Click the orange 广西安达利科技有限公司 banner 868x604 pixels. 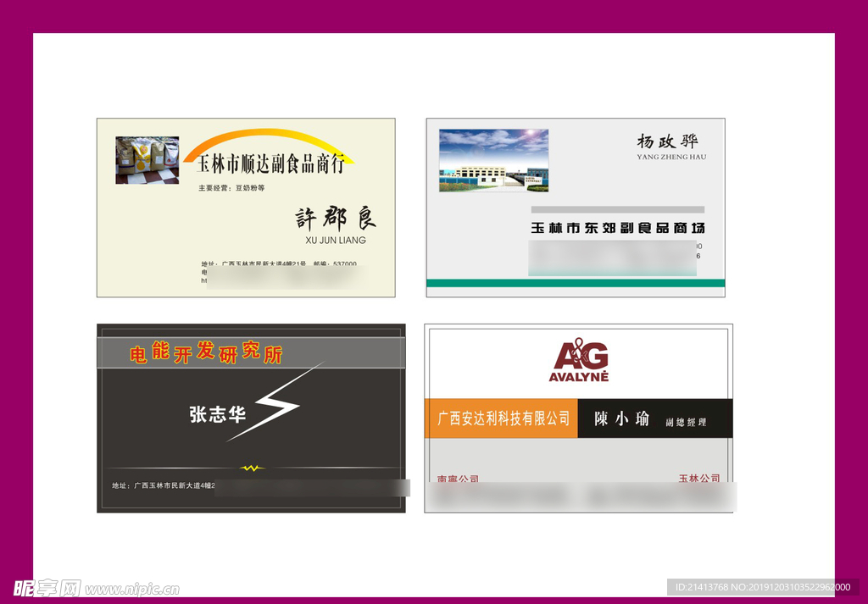502,418
